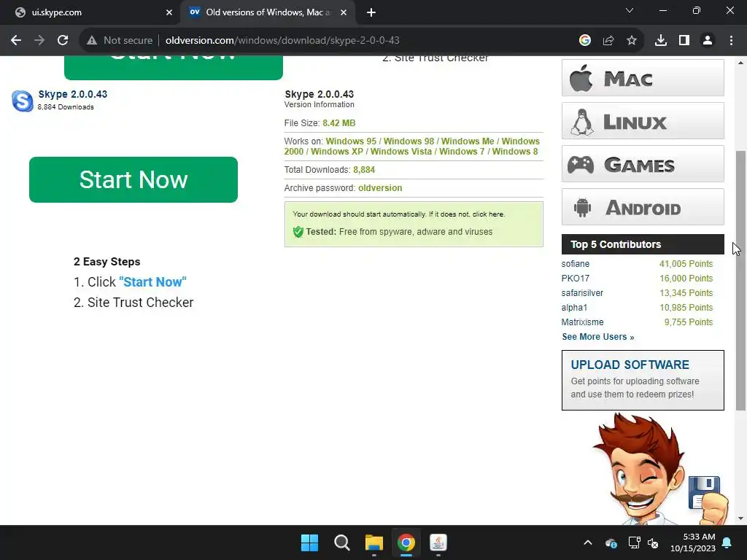Open contributor alpha1 profile
747x560 pixels.
pyautogui.click(x=575, y=308)
